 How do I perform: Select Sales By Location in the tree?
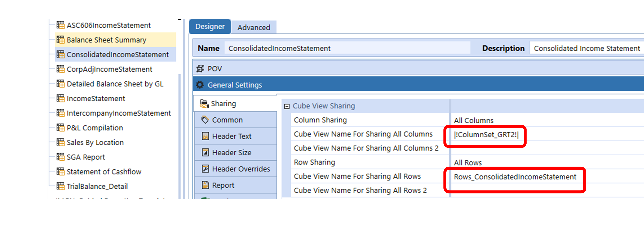click(95, 142)
